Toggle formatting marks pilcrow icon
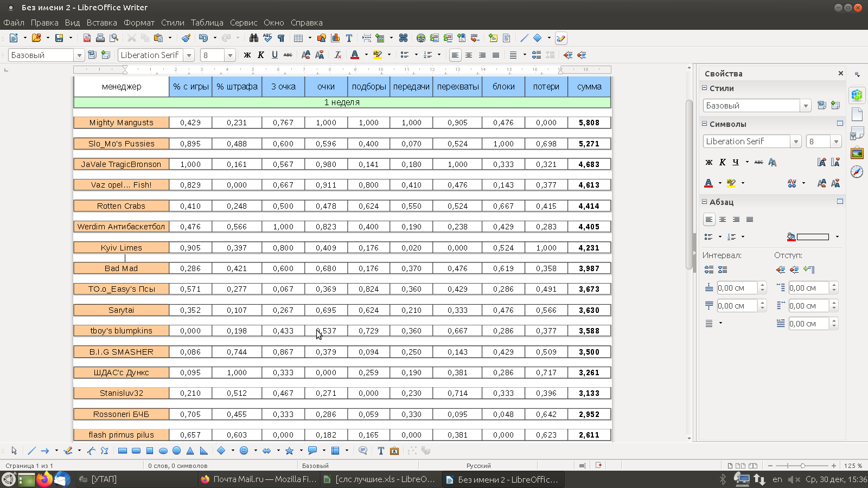This screenshot has height=488, width=868. [281, 38]
